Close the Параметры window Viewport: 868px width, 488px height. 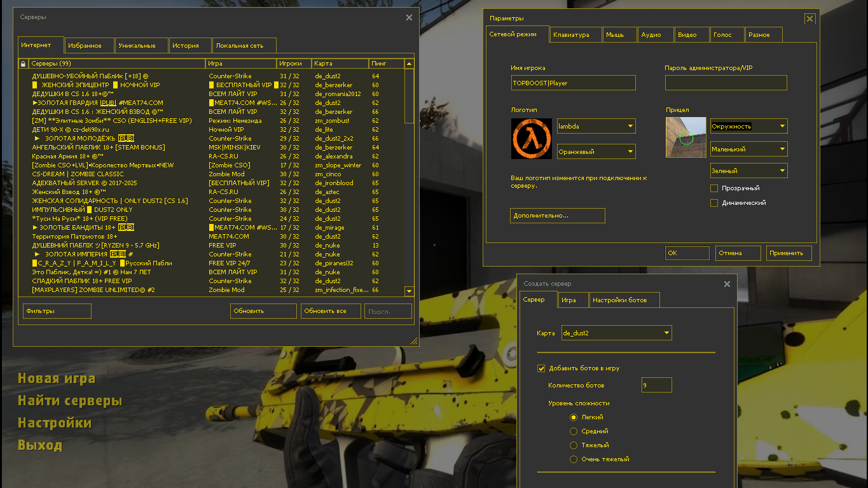click(809, 19)
